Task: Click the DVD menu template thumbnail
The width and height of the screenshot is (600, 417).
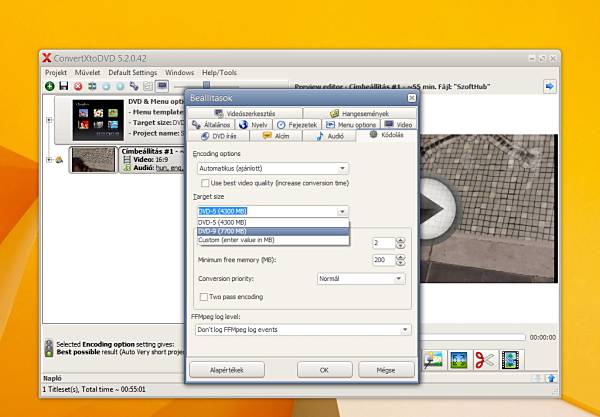Action: [x=98, y=120]
